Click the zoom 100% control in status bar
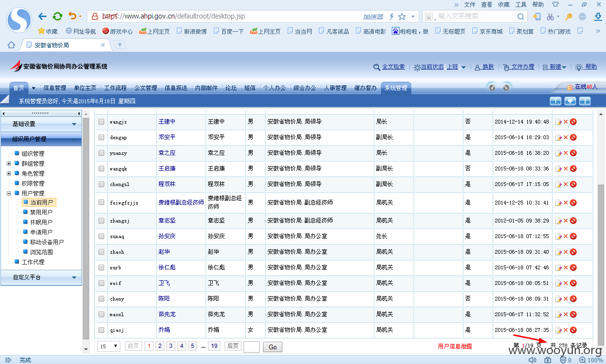Screen dimensions: 606x364 [x=591, y=360]
